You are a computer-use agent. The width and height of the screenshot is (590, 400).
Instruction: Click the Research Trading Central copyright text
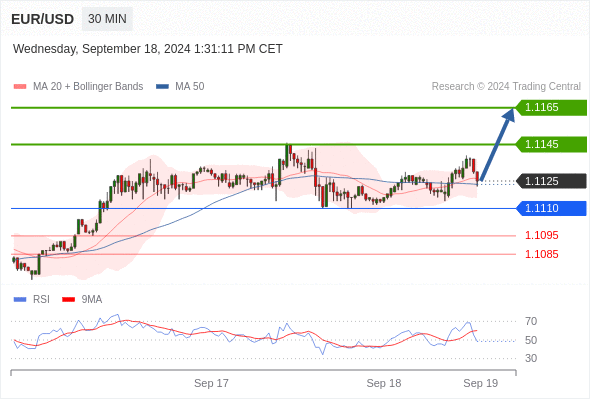(x=506, y=87)
